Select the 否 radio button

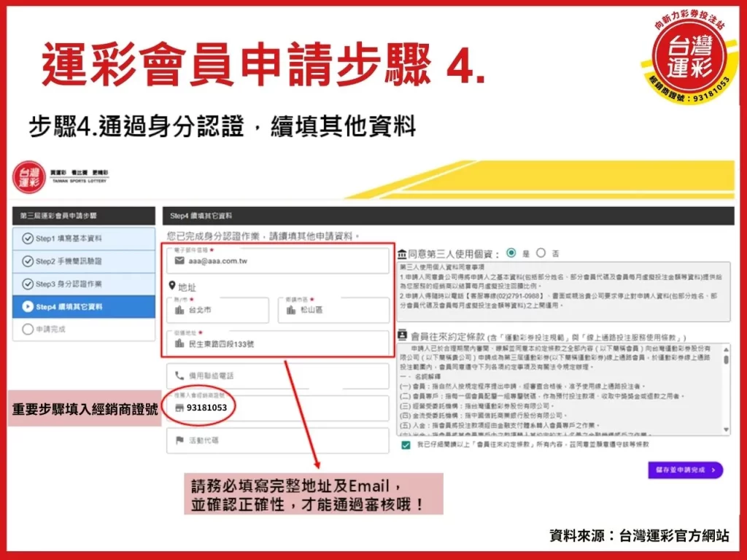540,253
